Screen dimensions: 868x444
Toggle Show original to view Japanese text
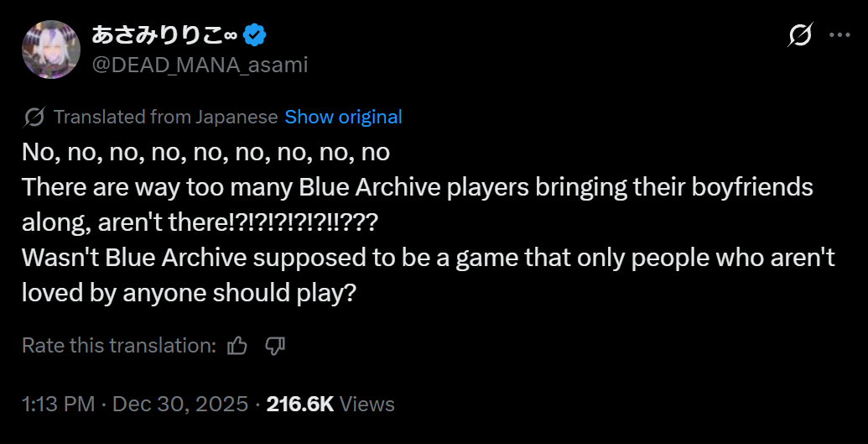click(343, 118)
